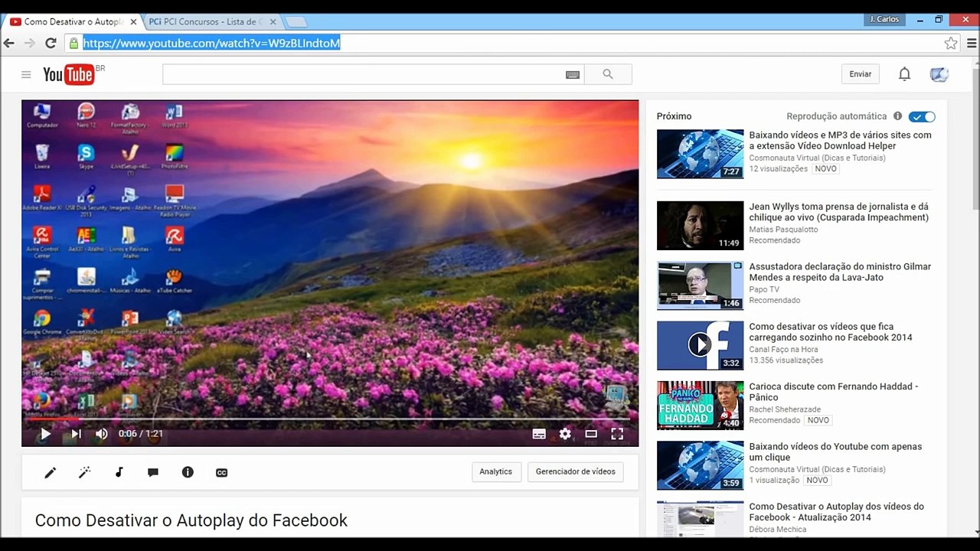
Task: Seek on the video progress bar
Action: [x=329, y=419]
